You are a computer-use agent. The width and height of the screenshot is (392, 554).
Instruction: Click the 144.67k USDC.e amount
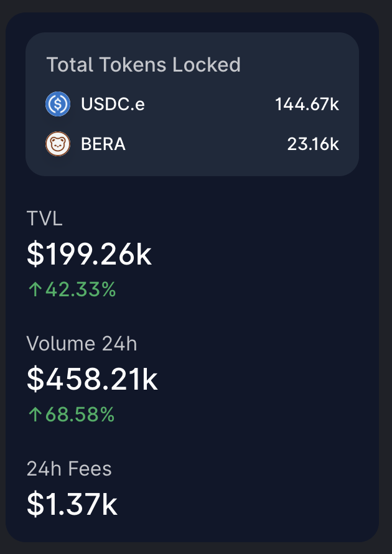[x=307, y=105]
